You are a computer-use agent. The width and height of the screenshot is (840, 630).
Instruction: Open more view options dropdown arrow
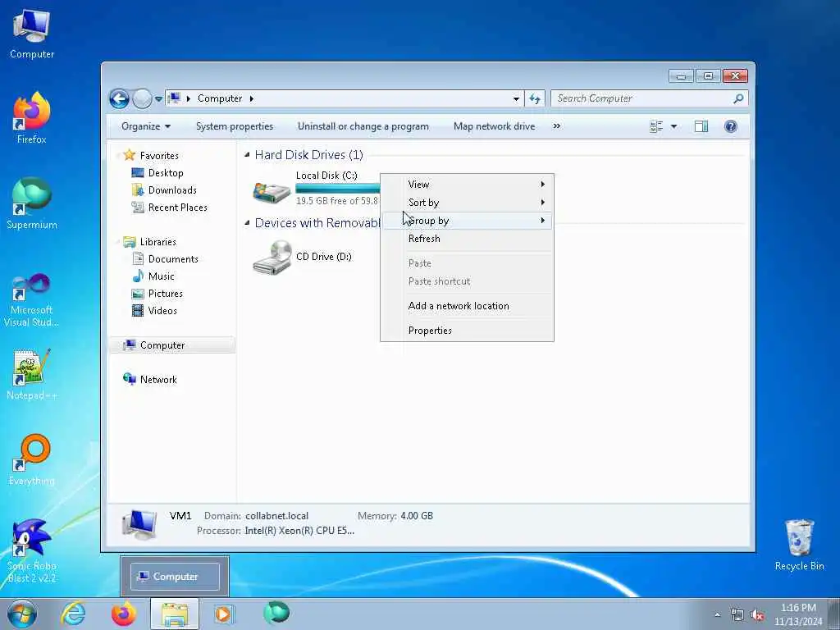[674, 126]
